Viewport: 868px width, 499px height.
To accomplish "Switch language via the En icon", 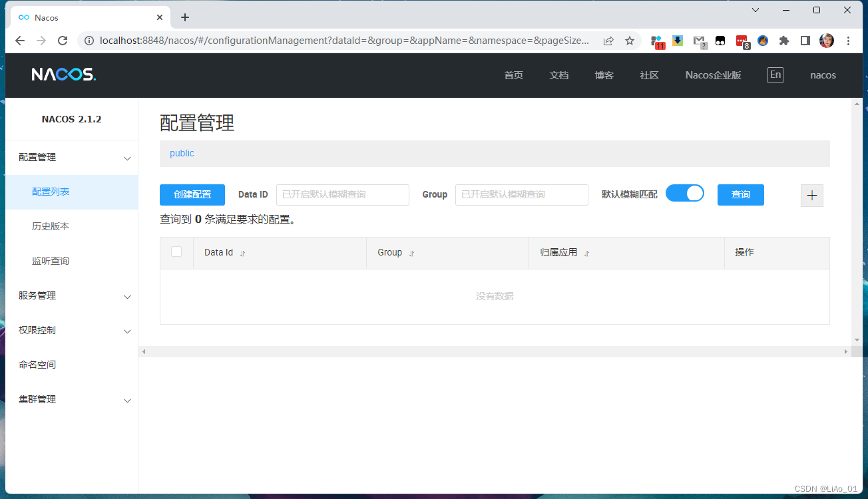I will pos(775,75).
